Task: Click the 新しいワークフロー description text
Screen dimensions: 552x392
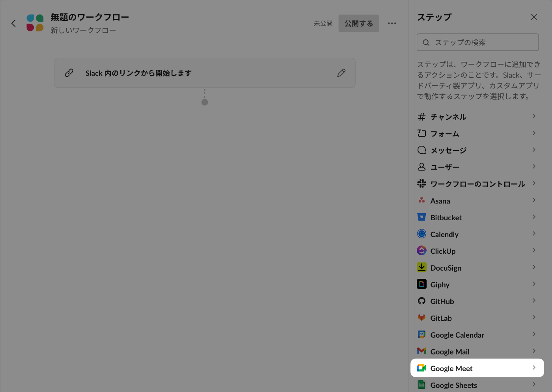Action: (x=83, y=30)
